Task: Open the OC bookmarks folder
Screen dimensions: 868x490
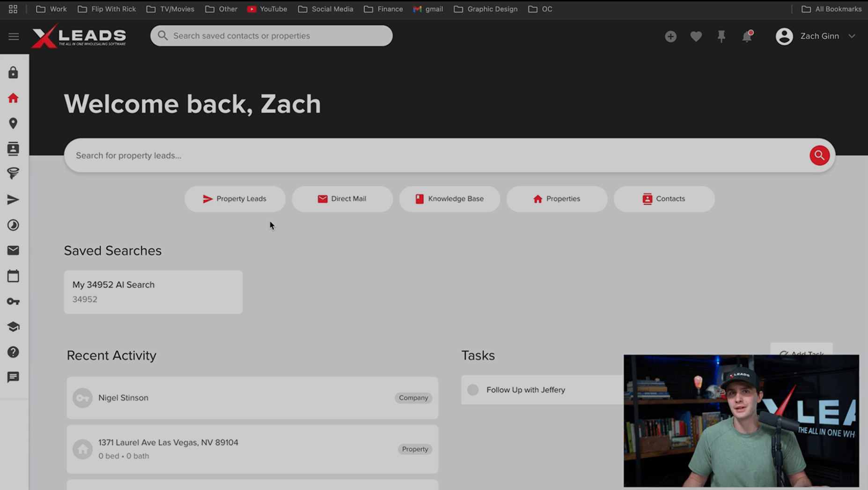Action: (540, 9)
